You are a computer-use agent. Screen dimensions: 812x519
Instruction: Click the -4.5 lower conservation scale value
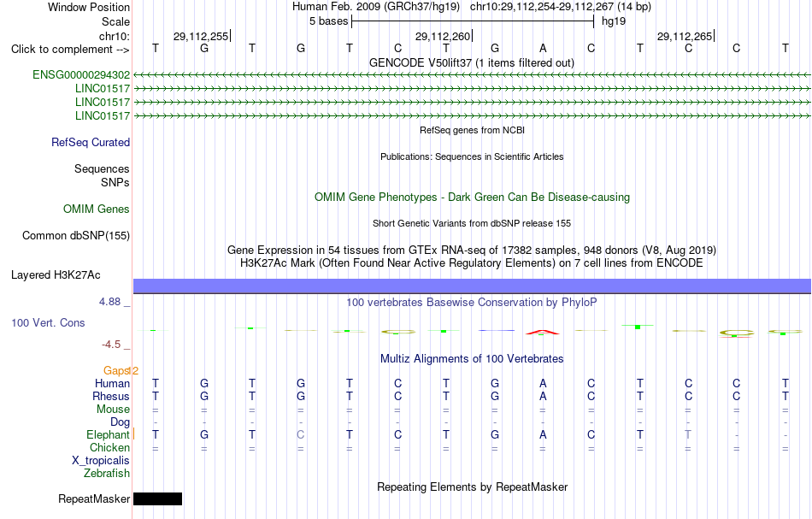point(111,345)
